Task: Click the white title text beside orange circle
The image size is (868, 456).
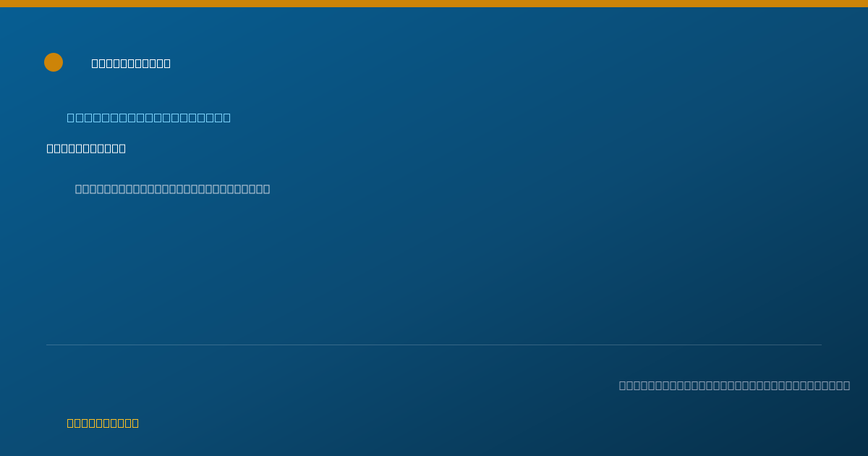Action: [x=131, y=64]
